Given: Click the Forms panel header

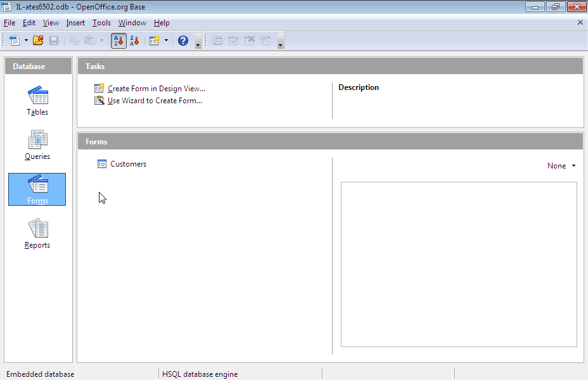Looking at the screenshot, I should coord(330,142).
